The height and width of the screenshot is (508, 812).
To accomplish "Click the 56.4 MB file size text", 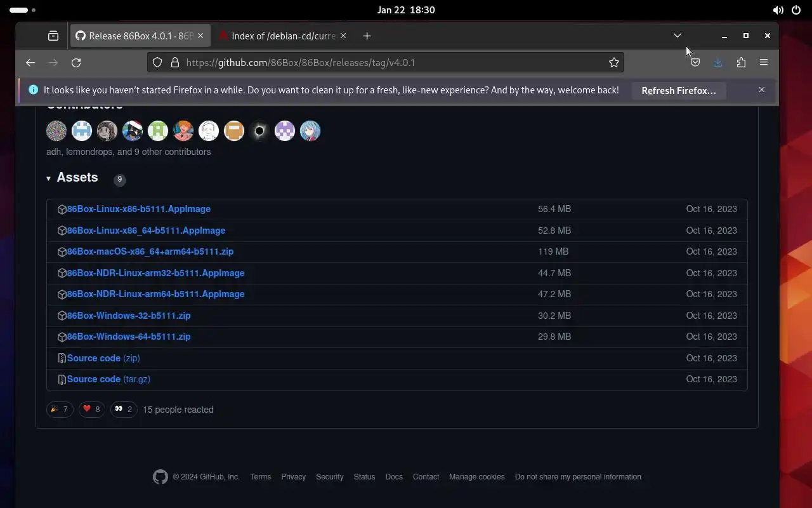I will [x=554, y=209].
